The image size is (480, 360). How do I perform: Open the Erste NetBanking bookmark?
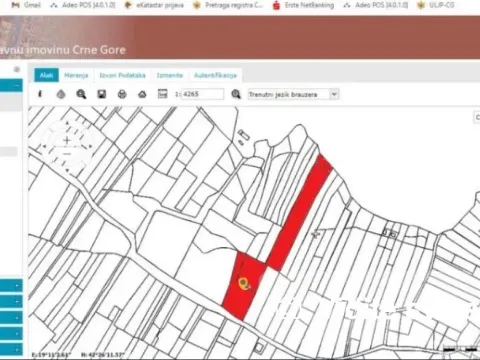303,5
